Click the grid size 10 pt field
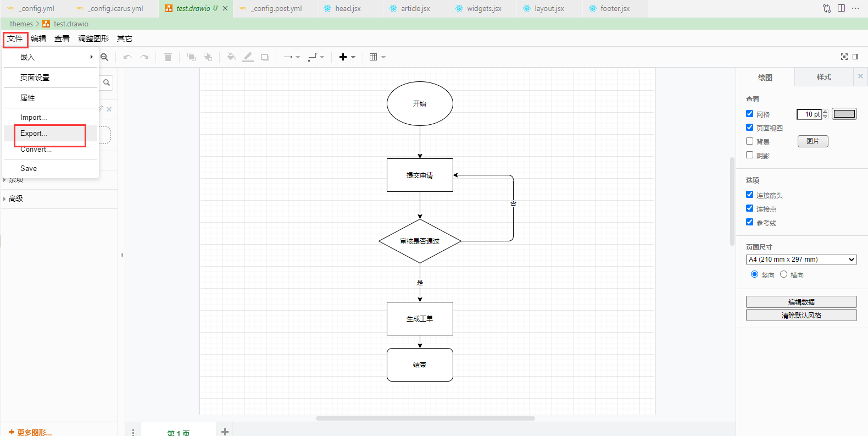 pyautogui.click(x=809, y=114)
